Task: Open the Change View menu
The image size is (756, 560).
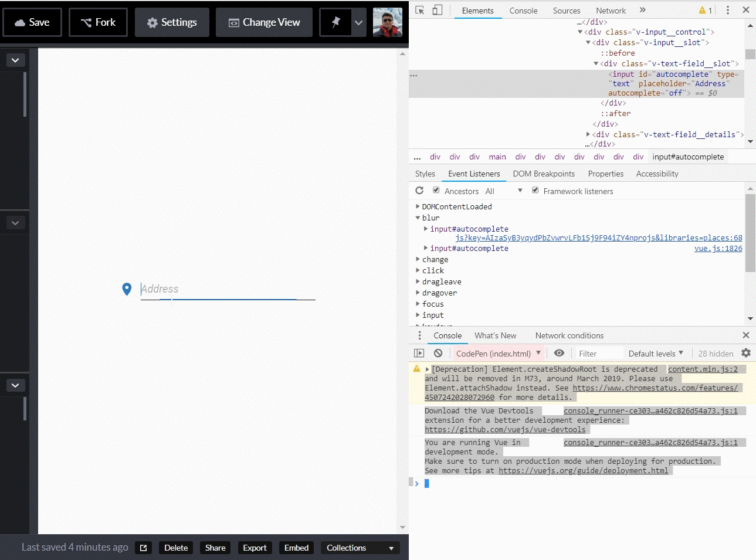Action: [x=264, y=22]
